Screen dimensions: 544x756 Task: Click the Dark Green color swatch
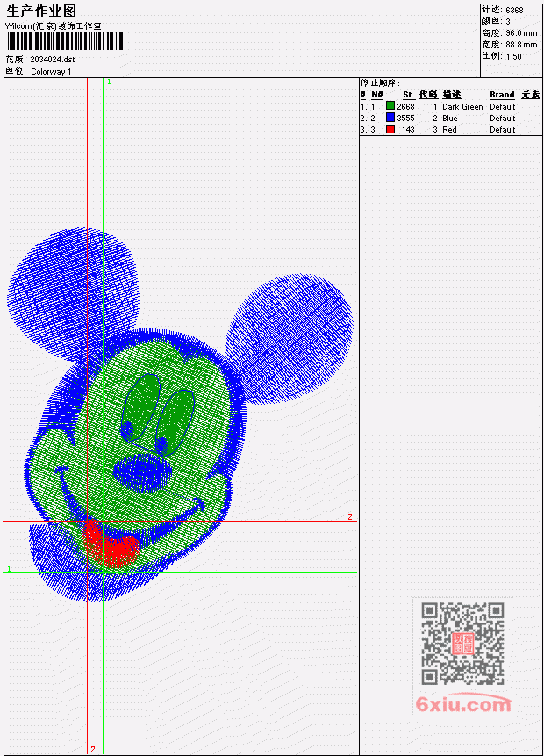click(390, 106)
